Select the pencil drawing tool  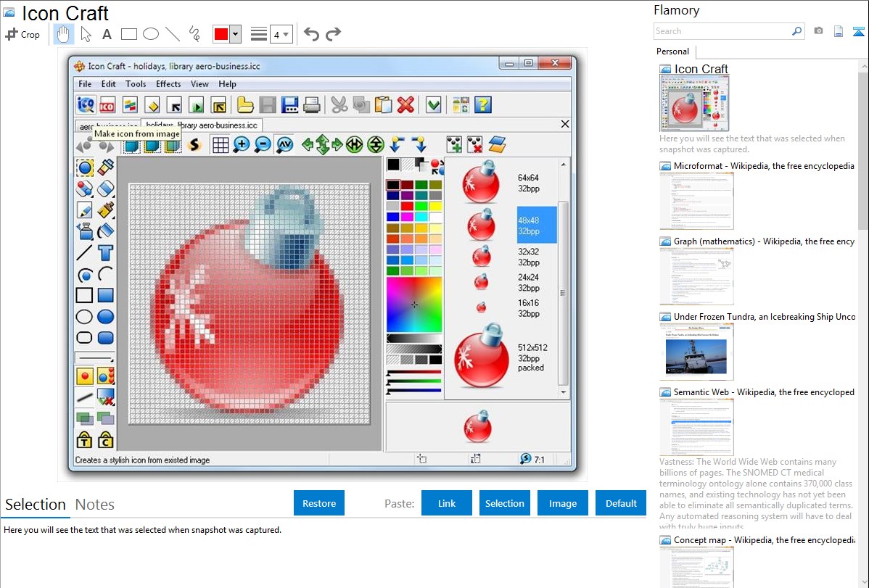pyautogui.click(x=84, y=210)
